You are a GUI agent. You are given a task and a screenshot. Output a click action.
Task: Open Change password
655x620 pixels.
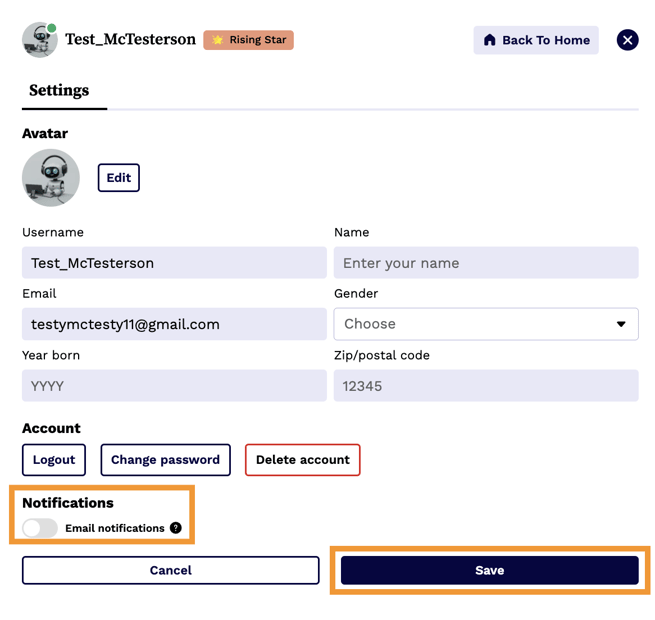click(x=165, y=460)
